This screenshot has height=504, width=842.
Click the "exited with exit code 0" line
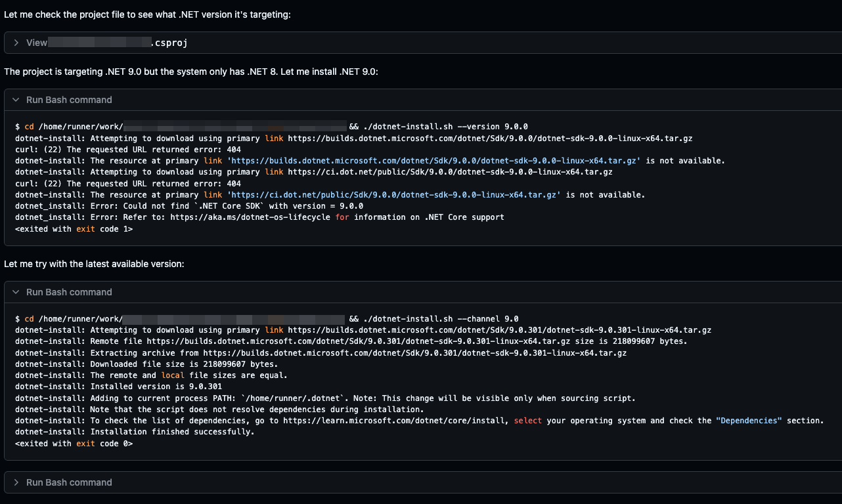point(74,444)
